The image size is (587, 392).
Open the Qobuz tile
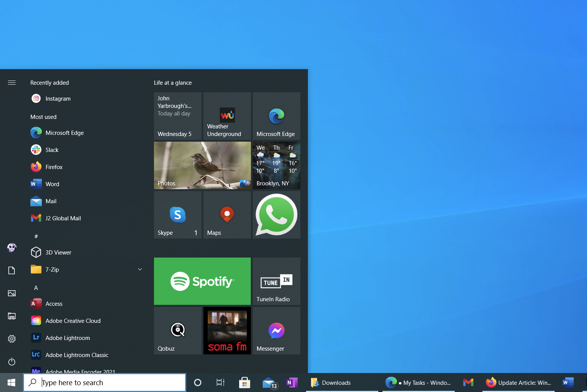(x=178, y=330)
